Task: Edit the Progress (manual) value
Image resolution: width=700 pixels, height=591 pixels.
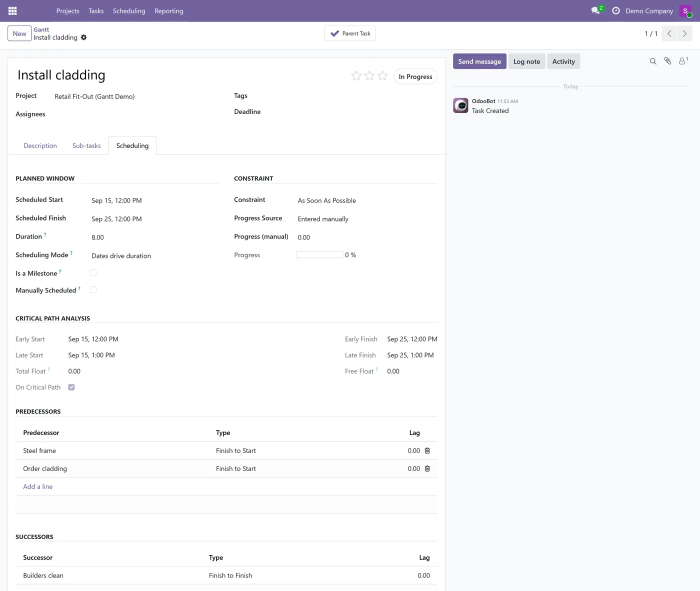Action: click(x=367, y=237)
